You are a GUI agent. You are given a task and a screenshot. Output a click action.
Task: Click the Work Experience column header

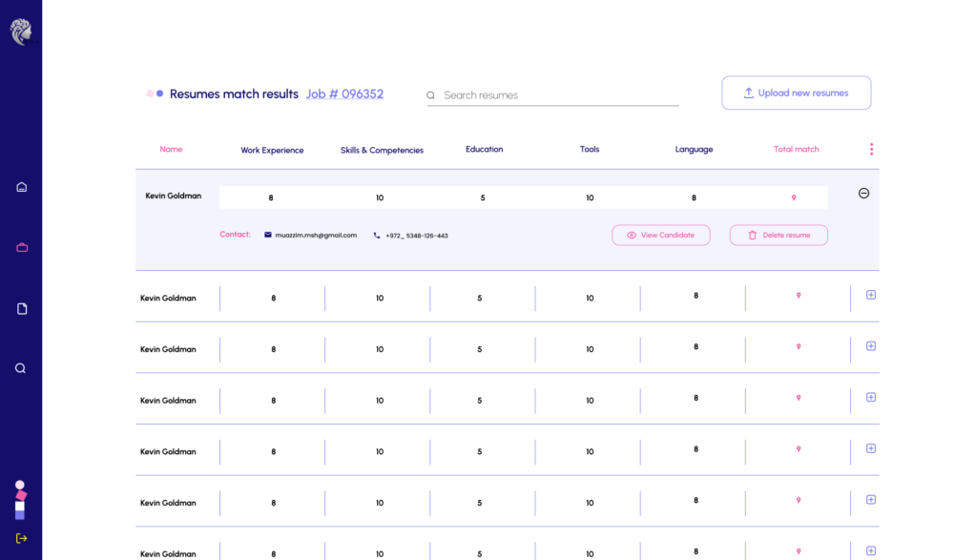[x=272, y=150]
